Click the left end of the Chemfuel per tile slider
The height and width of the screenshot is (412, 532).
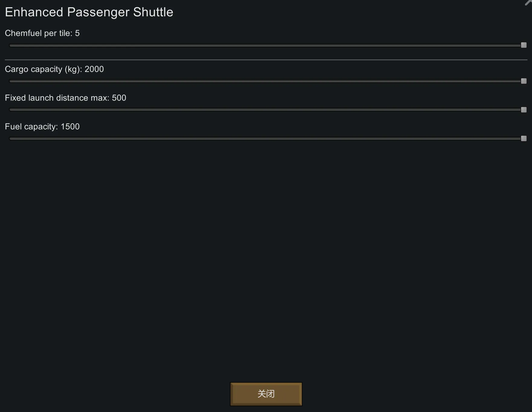click(x=11, y=45)
